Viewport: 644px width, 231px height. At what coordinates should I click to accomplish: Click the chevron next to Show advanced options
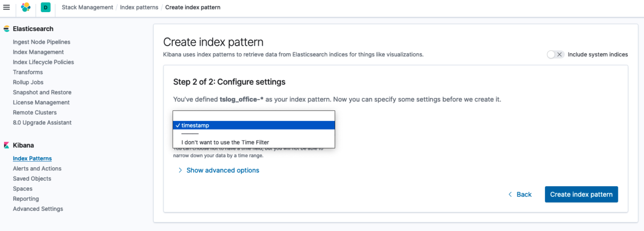[180, 170]
